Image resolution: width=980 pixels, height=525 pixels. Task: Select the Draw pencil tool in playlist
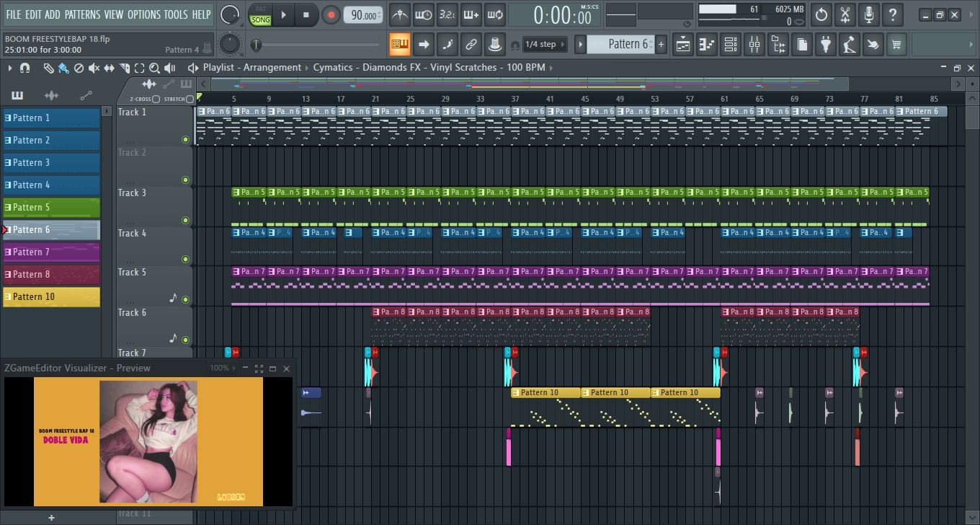(x=48, y=68)
